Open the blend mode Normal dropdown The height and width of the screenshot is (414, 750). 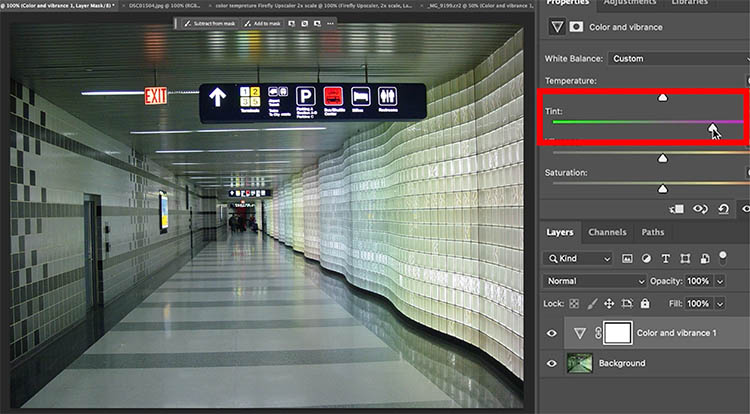pos(595,281)
